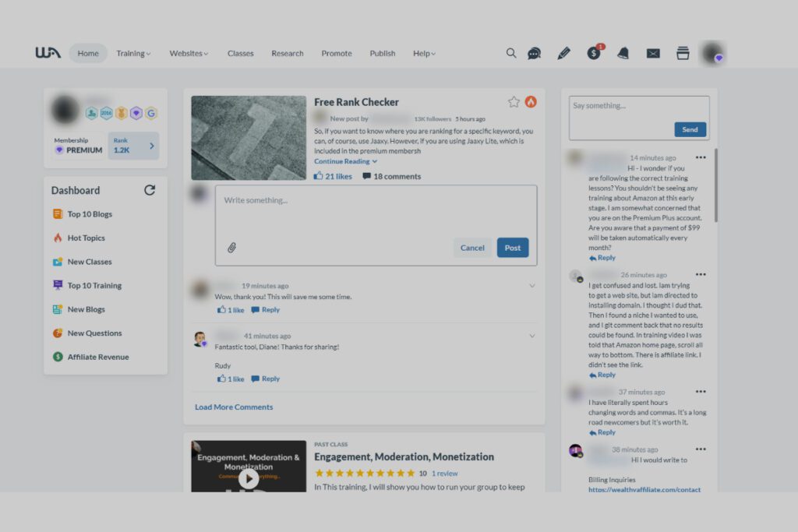This screenshot has width=798, height=532.
Task: Expand options chevron on 41 minutes comment
Action: pyautogui.click(x=531, y=336)
